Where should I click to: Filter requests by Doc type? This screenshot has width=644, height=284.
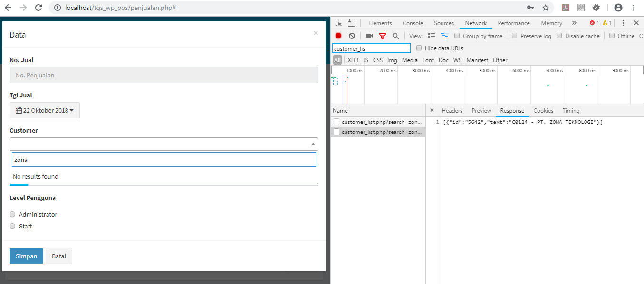[x=443, y=60]
